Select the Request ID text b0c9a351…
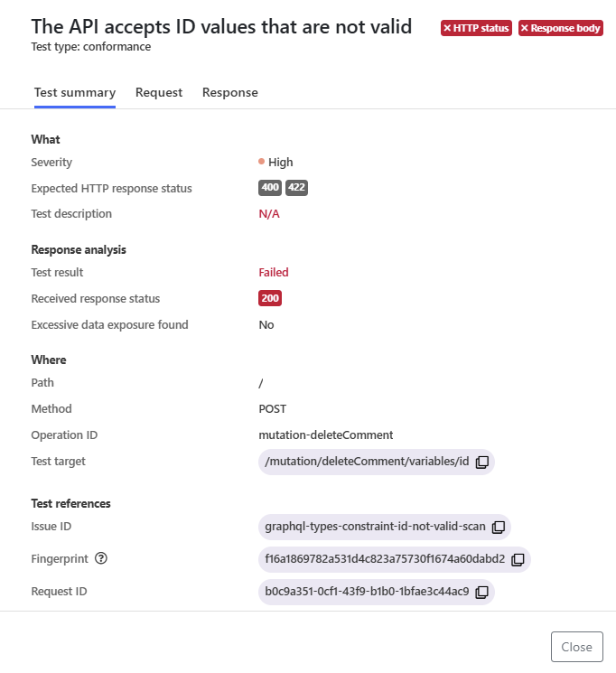Screen dimensions: 616x673 click(367, 592)
